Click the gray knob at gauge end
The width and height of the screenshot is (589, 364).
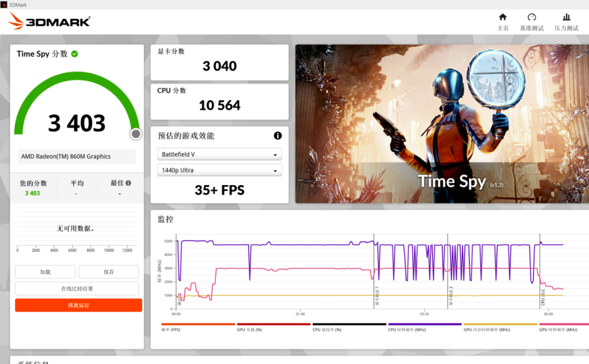tap(136, 134)
